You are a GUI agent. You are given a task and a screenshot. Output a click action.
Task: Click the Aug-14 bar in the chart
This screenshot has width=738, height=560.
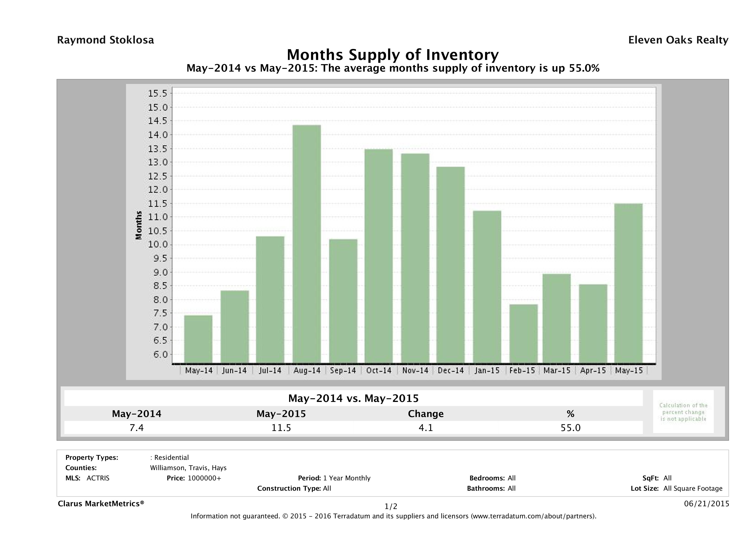point(307,244)
